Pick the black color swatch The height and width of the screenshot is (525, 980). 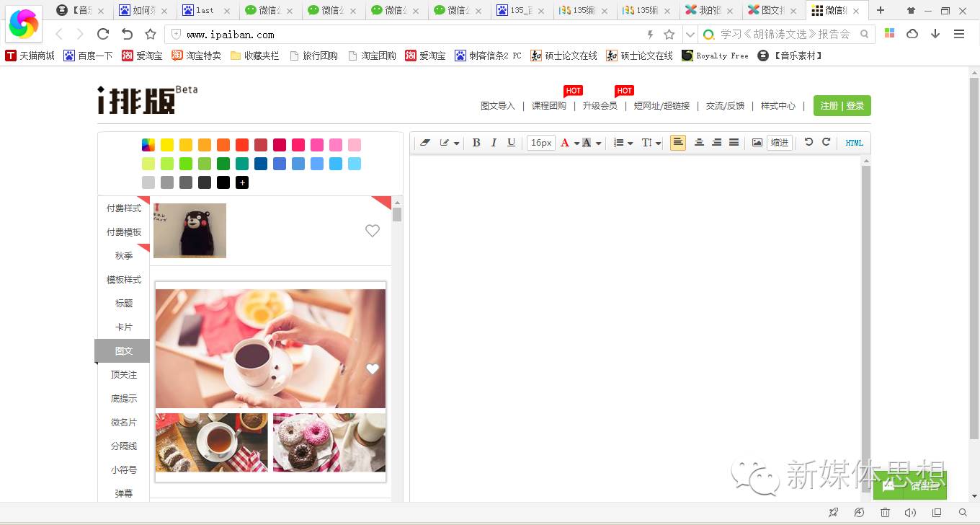(x=223, y=182)
